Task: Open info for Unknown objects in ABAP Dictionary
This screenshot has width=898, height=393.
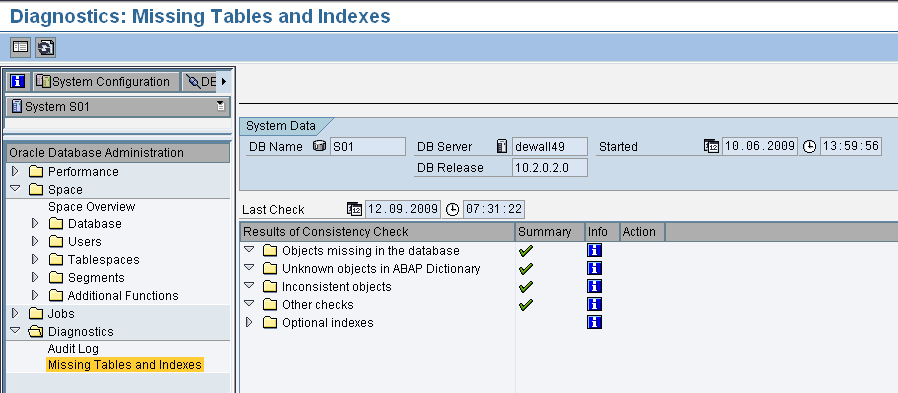Action: coord(594,268)
